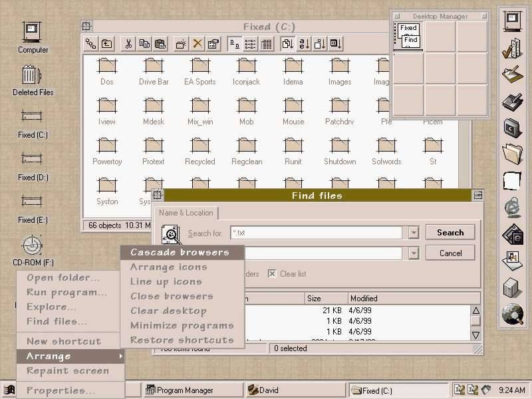The image size is (532, 399).
Task: Click the Paste clipboard toolbar icon
Action: [x=160, y=44]
